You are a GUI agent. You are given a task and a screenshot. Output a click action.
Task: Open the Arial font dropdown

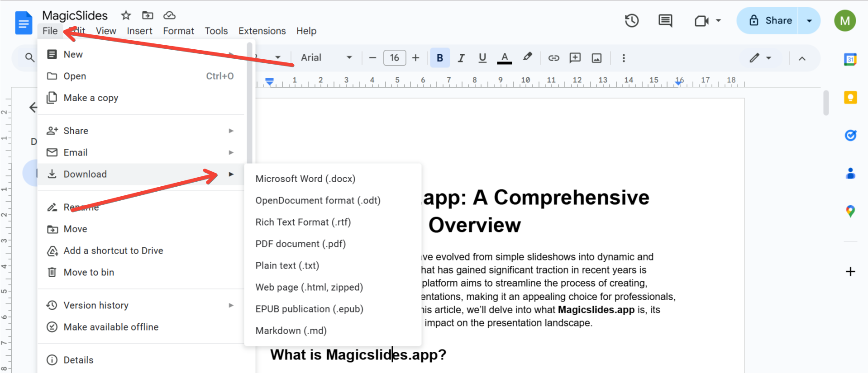click(x=326, y=58)
